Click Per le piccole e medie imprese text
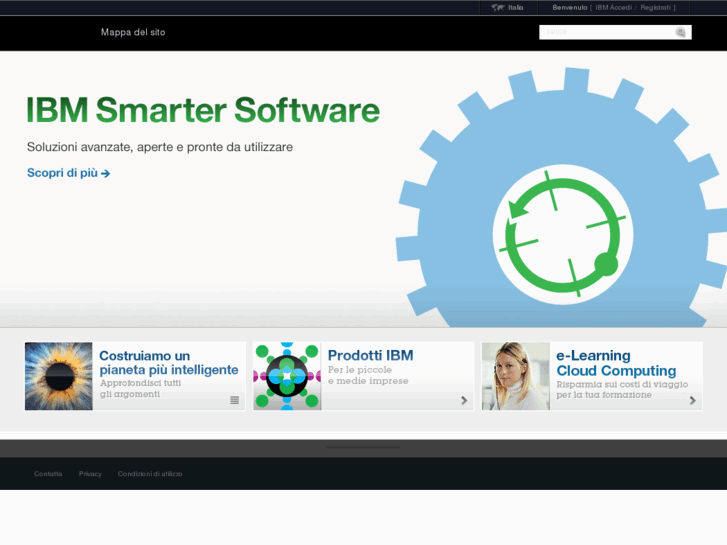The width and height of the screenshot is (727, 545). [x=368, y=375]
